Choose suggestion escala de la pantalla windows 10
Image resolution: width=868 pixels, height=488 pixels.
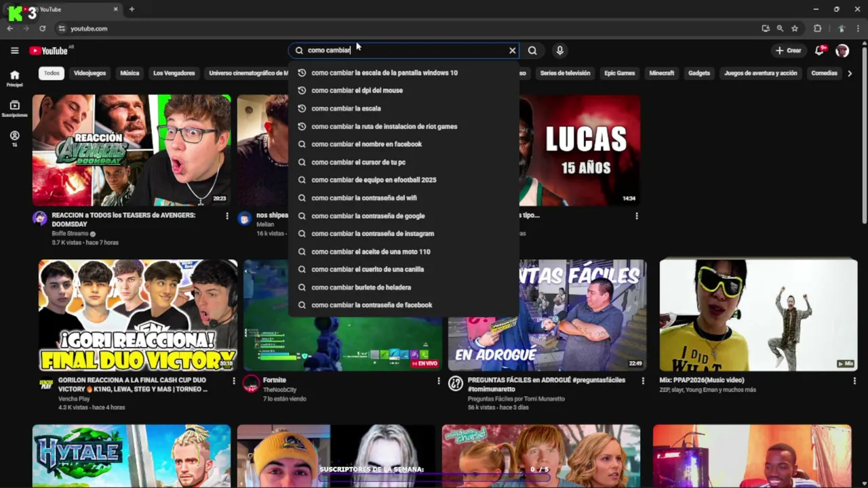pyautogui.click(x=403, y=73)
